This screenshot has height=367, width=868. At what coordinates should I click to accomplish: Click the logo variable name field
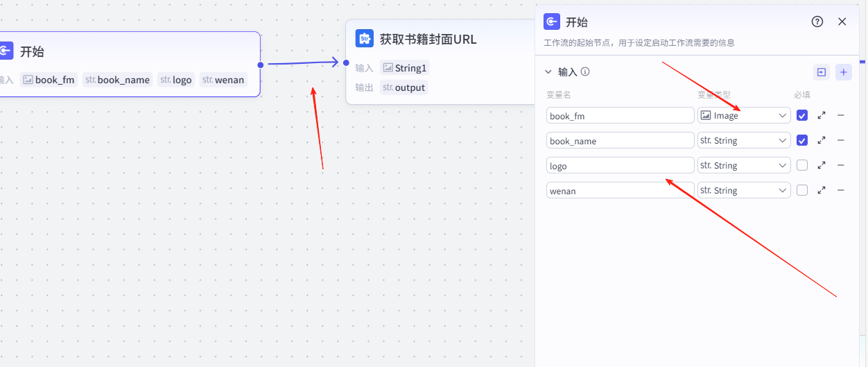[x=620, y=166]
